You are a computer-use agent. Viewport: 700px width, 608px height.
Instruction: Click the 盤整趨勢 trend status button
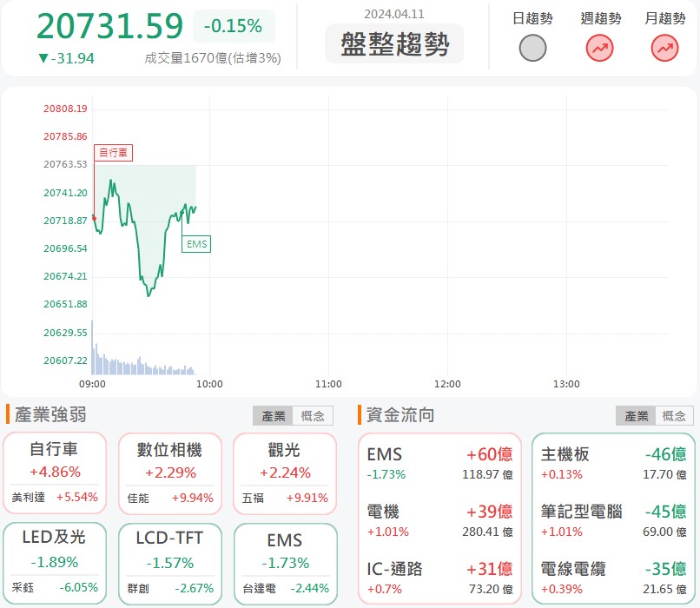point(394,44)
